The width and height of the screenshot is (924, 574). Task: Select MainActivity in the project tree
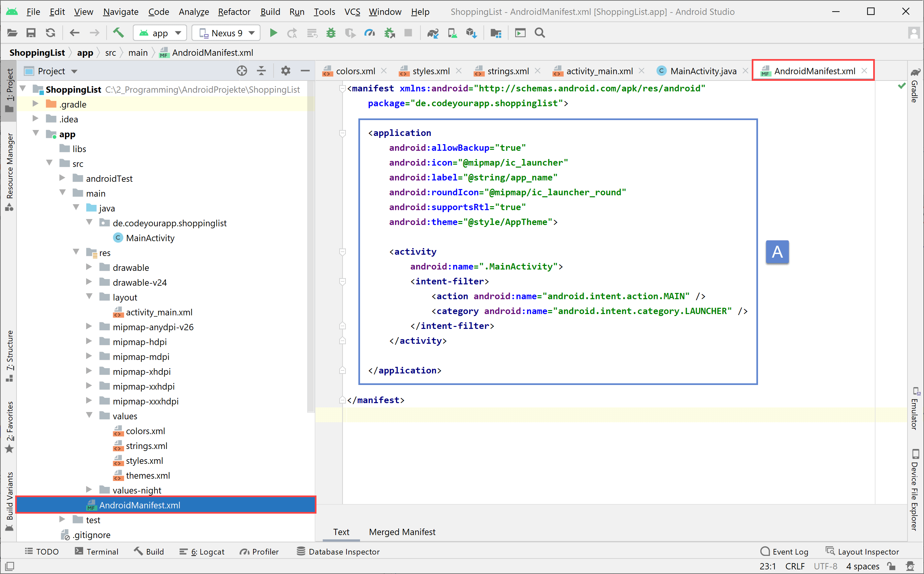(x=150, y=238)
